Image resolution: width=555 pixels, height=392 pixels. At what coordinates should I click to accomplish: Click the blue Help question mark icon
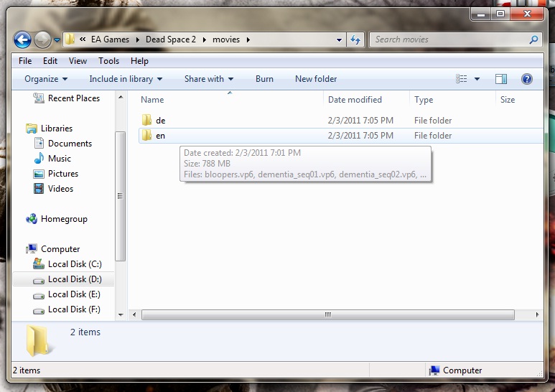point(527,79)
